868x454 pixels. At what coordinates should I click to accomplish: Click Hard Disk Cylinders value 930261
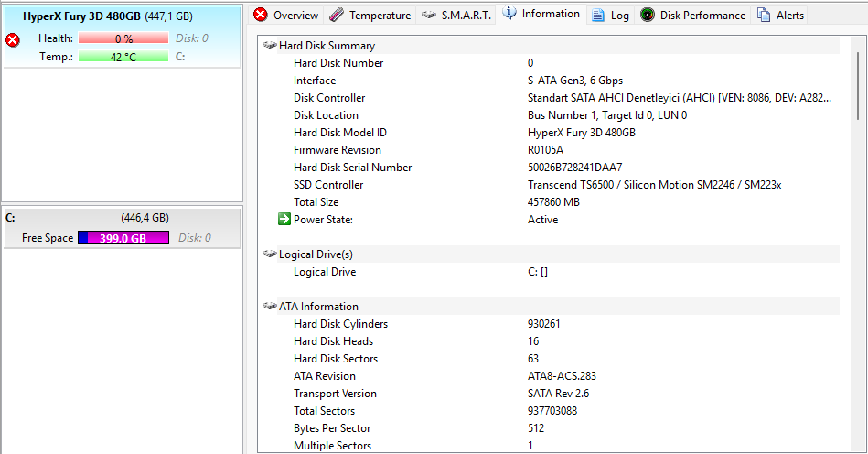543,324
